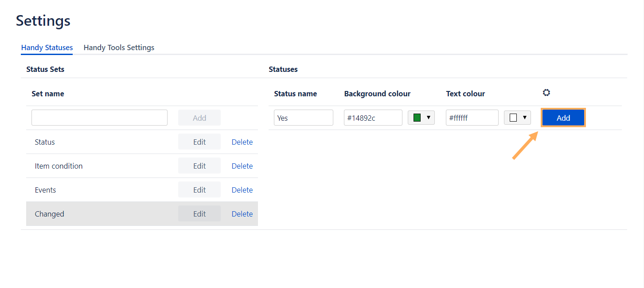Edit the Events set
This screenshot has height=288, width=644.
tap(199, 190)
